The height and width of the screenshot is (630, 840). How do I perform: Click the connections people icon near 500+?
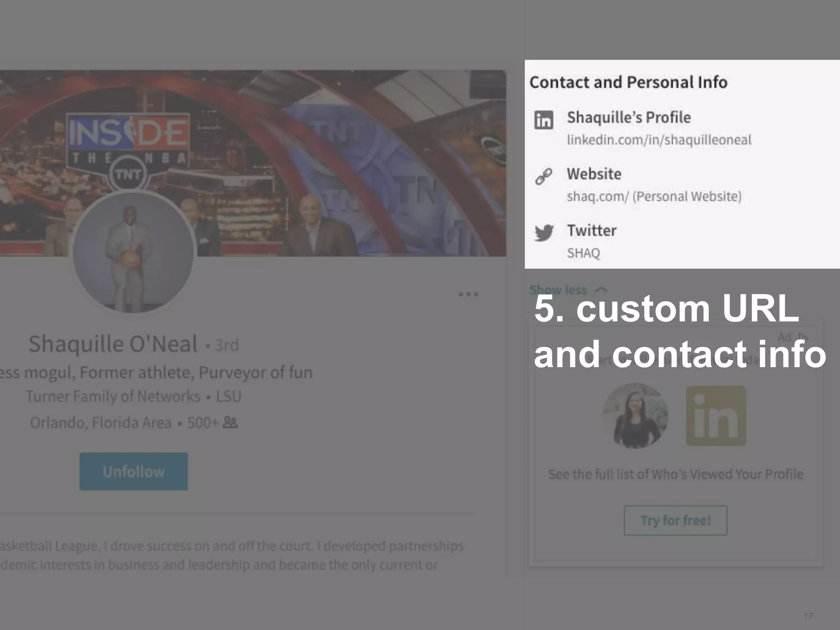tap(230, 422)
